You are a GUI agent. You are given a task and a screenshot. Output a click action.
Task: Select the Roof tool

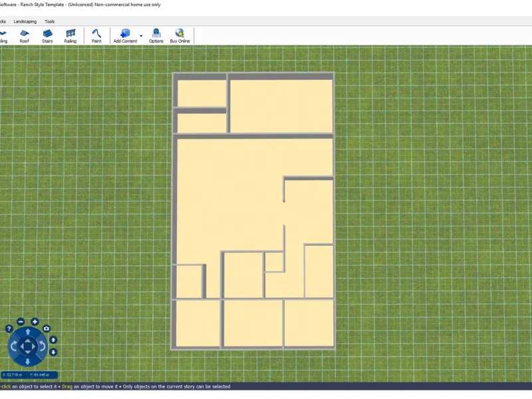pos(24,37)
